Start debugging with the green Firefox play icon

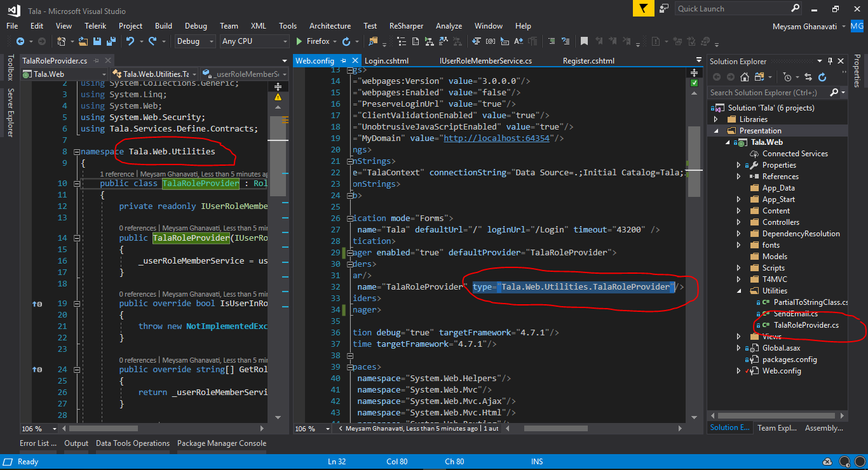(300, 41)
